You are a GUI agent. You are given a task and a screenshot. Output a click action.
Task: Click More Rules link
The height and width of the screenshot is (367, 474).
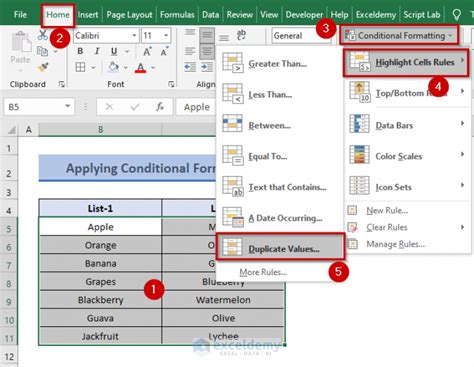263,272
